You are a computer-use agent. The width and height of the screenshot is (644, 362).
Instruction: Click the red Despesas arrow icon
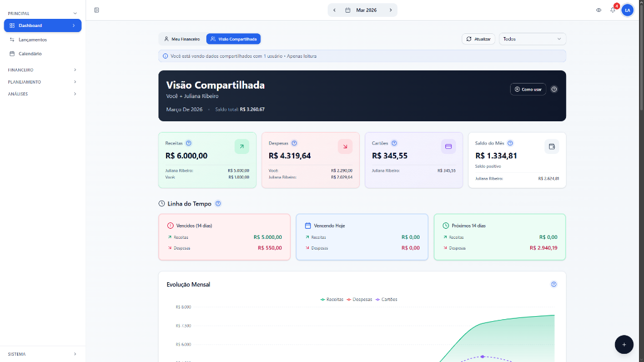point(345,146)
